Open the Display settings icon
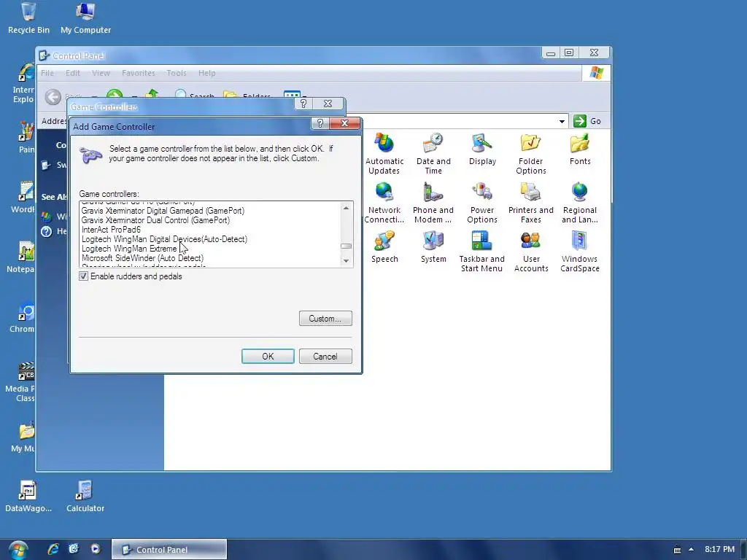The width and height of the screenshot is (747, 560). [x=482, y=149]
